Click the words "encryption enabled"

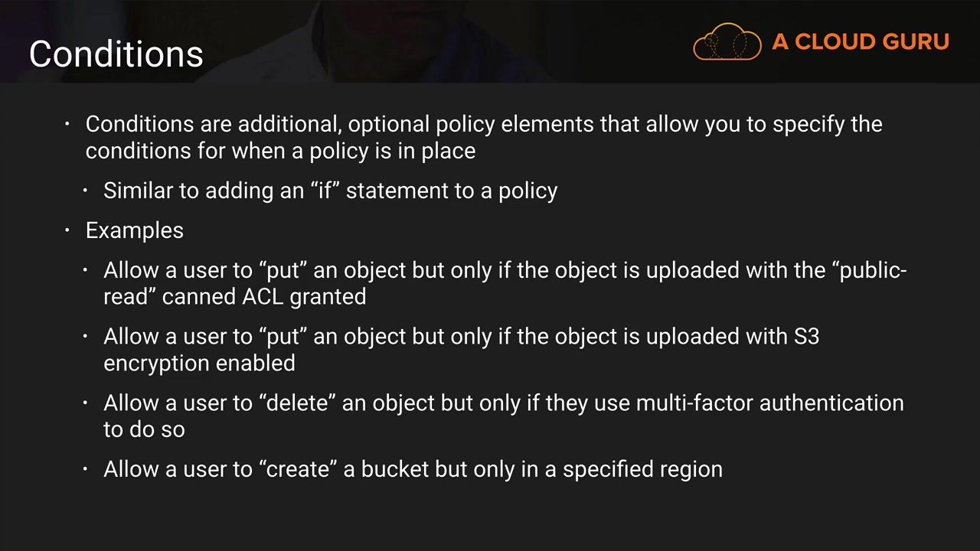pos(199,363)
